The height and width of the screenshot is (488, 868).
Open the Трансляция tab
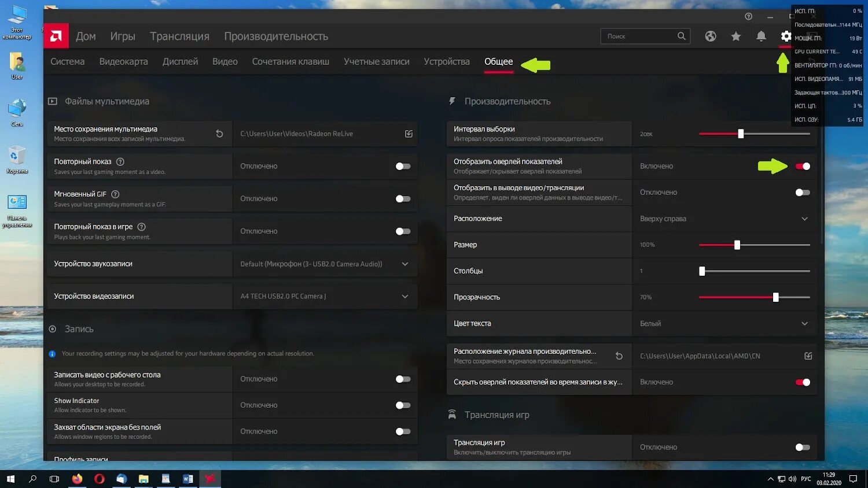pos(180,36)
